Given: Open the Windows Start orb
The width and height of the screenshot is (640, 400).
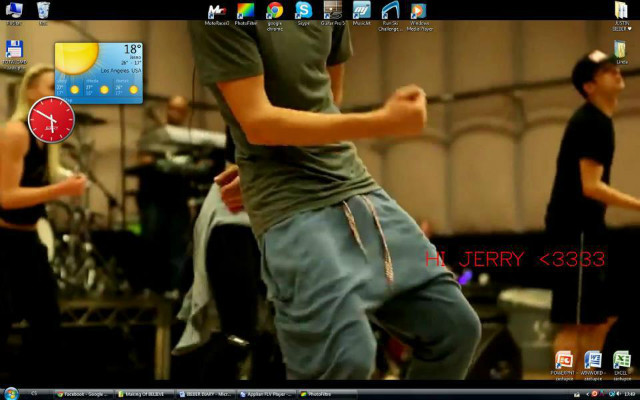Looking at the screenshot, I should [11, 394].
